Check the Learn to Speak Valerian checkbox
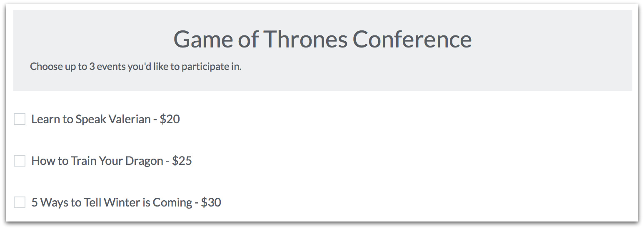Viewport: 644px width, 229px height. tap(20, 119)
